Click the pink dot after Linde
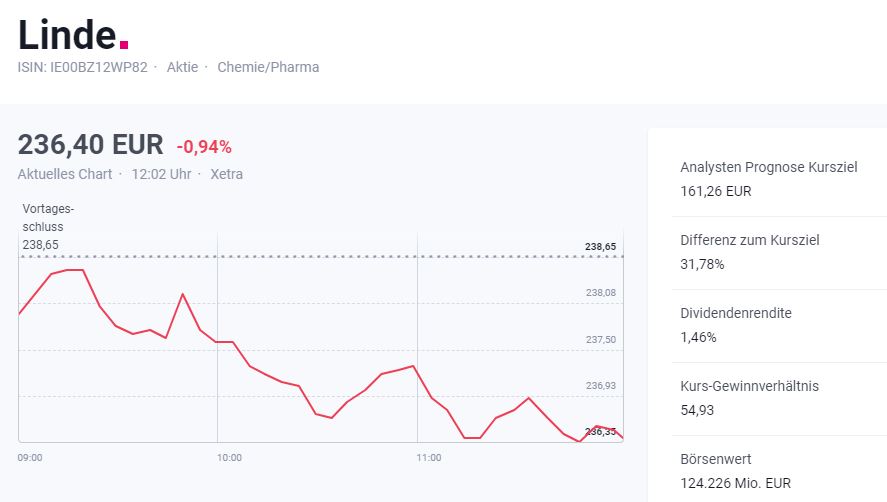Image resolution: width=887 pixels, height=502 pixels. (x=124, y=44)
